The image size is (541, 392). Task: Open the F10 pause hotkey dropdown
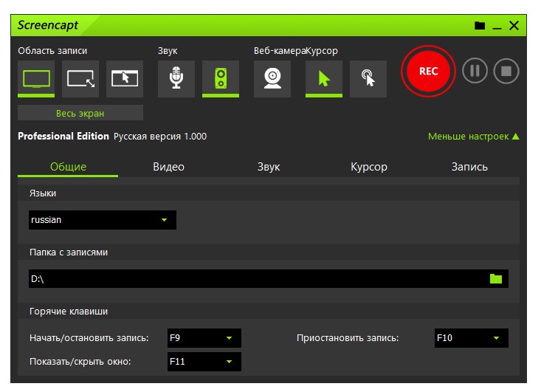(x=472, y=338)
